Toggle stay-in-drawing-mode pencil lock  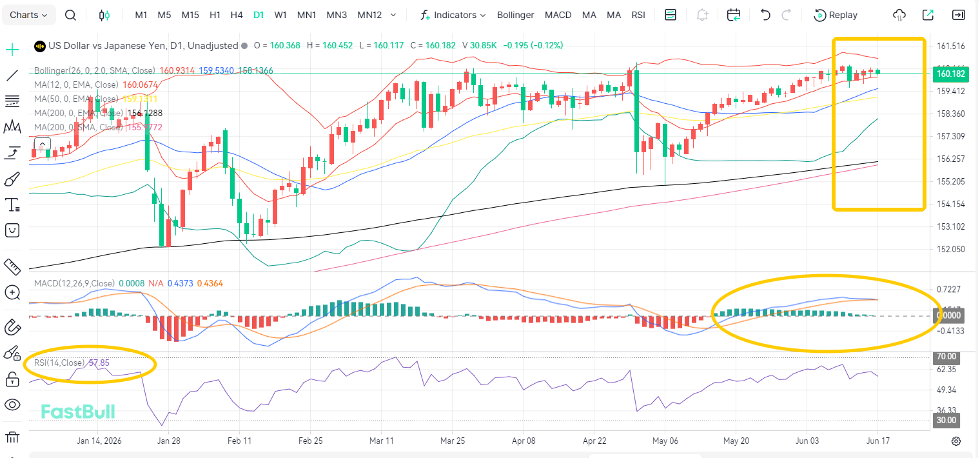(12, 353)
